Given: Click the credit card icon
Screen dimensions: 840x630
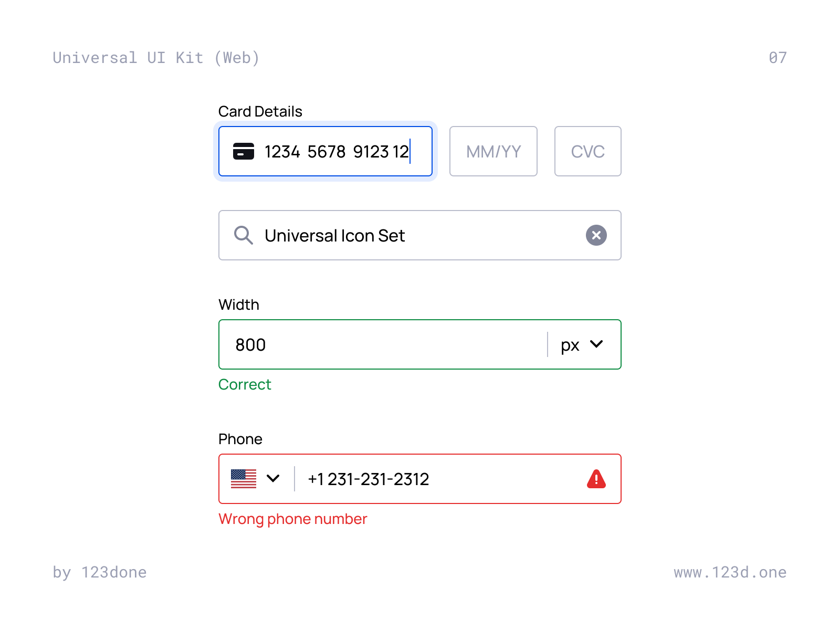Looking at the screenshot, I should (244, 151).
